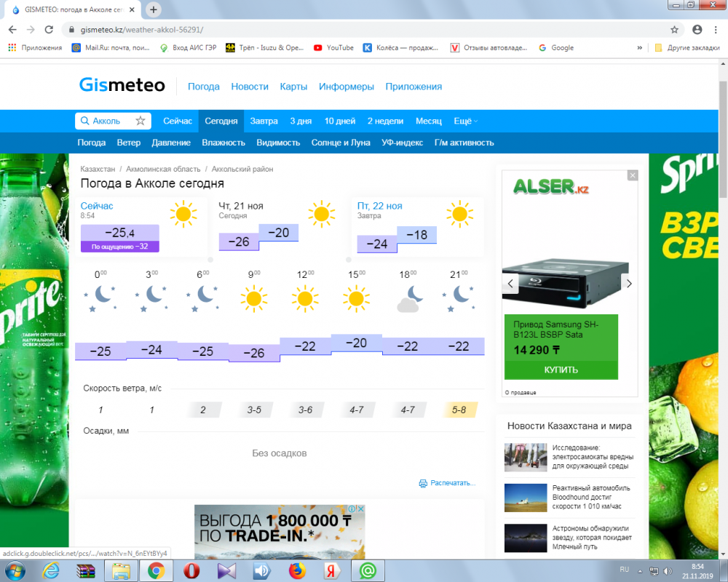Screen dimensions: 728x582
Task: Switch to the Сейчас tab
Action: [x=178, y=121]
